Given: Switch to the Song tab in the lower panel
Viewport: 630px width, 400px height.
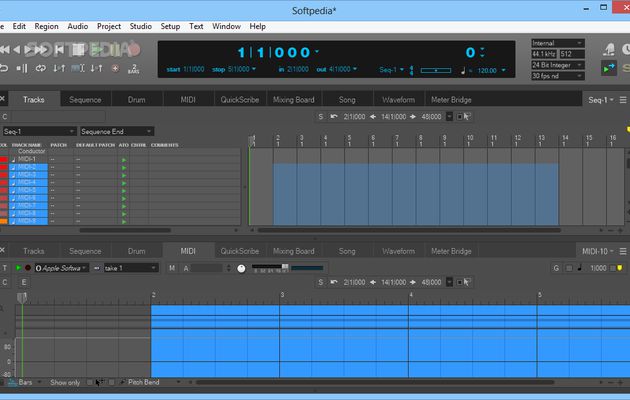Looking at the screenshot, I should (347, 251).
